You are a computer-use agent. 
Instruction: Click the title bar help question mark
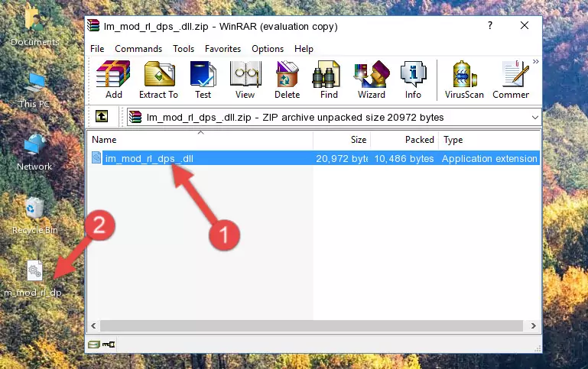click(490, 25)
